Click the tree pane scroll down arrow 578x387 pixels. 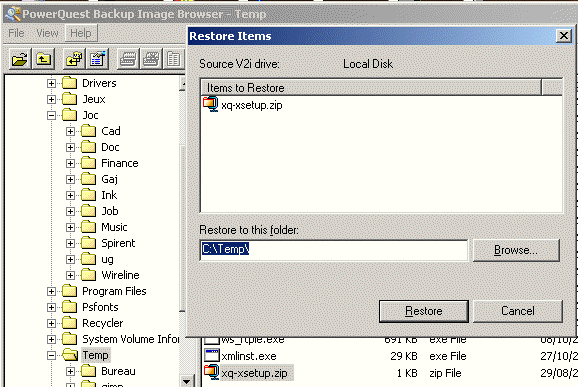[186, 381]
